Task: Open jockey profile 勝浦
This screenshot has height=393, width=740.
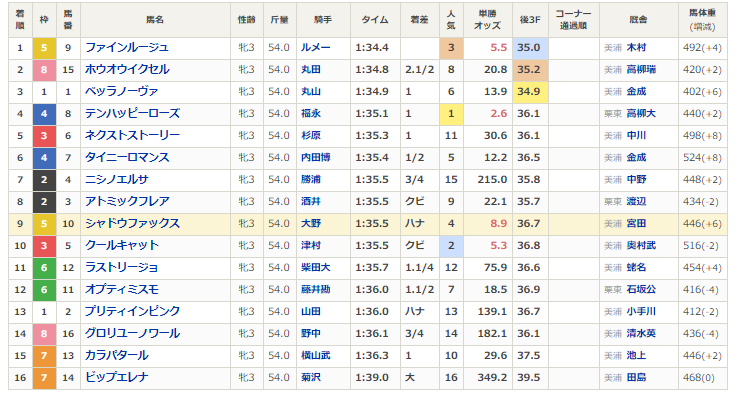Action: [311, 180]
